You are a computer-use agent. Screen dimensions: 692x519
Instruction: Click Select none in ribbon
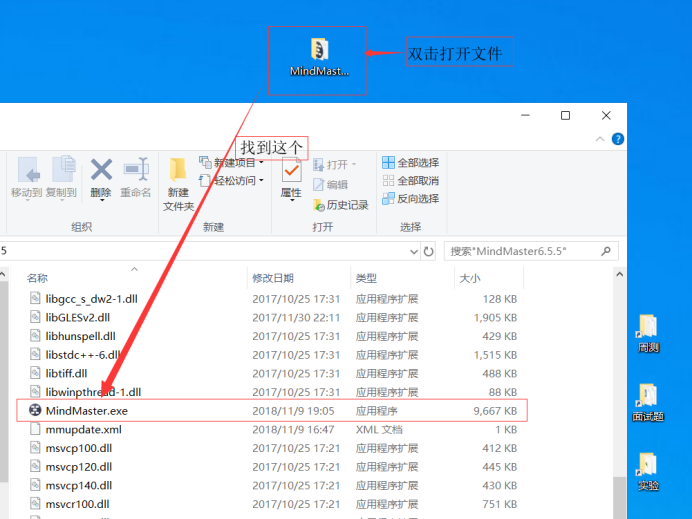point(410,181)
